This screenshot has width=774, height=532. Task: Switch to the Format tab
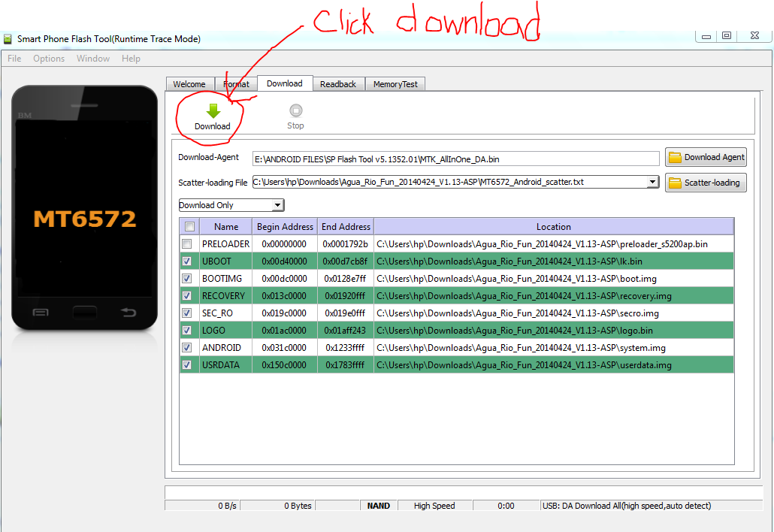click(x=236, y=84)
